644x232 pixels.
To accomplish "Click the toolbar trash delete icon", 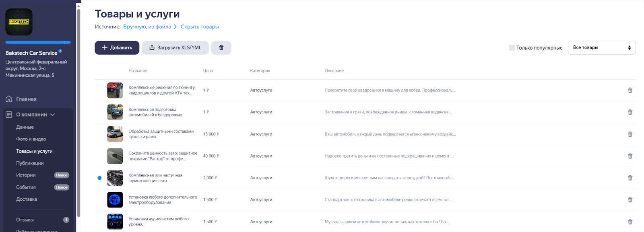I will [x=221, y=48].
